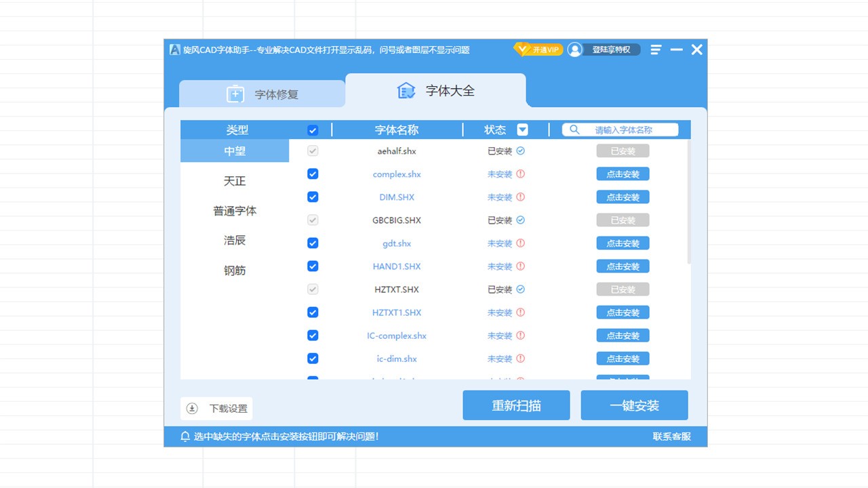Click warning icon in DIM.SHX row

(x=521, y=197)
